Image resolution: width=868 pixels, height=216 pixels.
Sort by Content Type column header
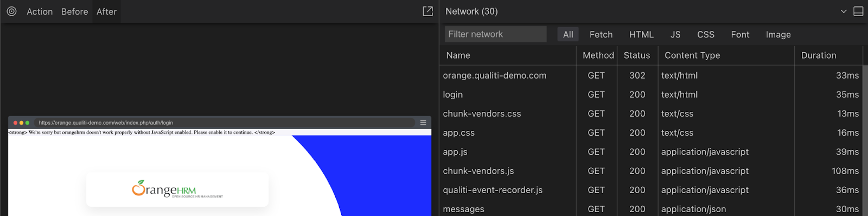726,55
